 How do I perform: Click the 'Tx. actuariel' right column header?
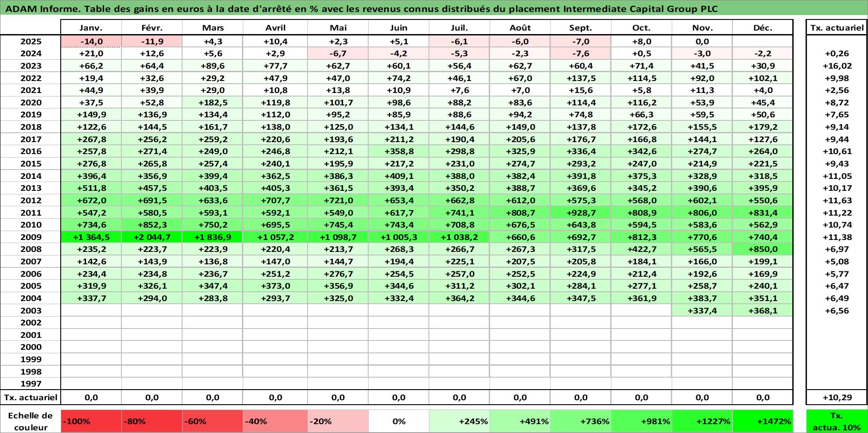tap(837, 27)
